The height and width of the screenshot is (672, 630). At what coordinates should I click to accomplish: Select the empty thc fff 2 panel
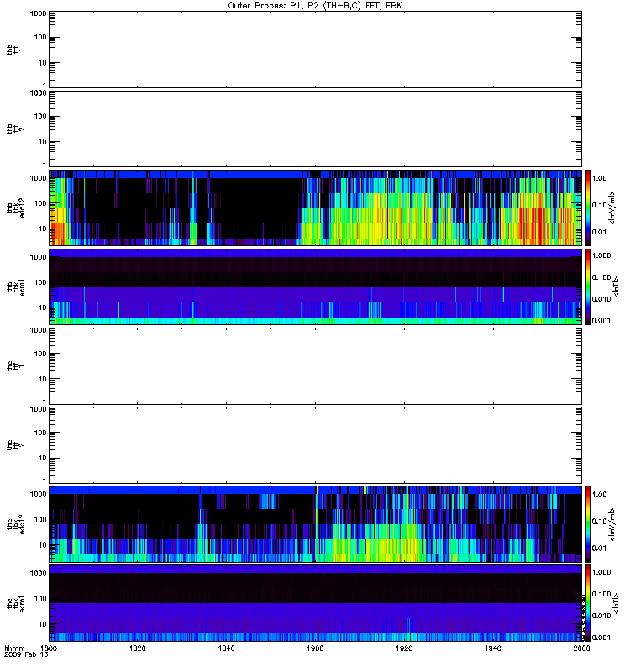(315, 444)
